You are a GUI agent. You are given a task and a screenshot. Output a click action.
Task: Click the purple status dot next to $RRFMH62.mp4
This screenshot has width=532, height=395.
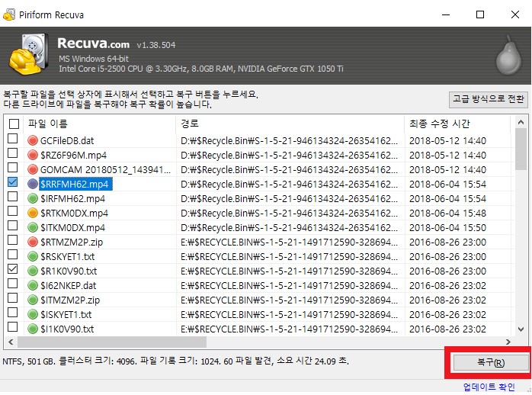(x=33, y=184)
